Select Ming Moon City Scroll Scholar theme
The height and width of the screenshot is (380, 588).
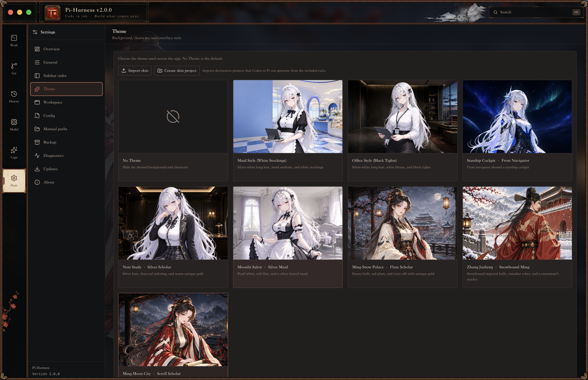click(173, 335)
